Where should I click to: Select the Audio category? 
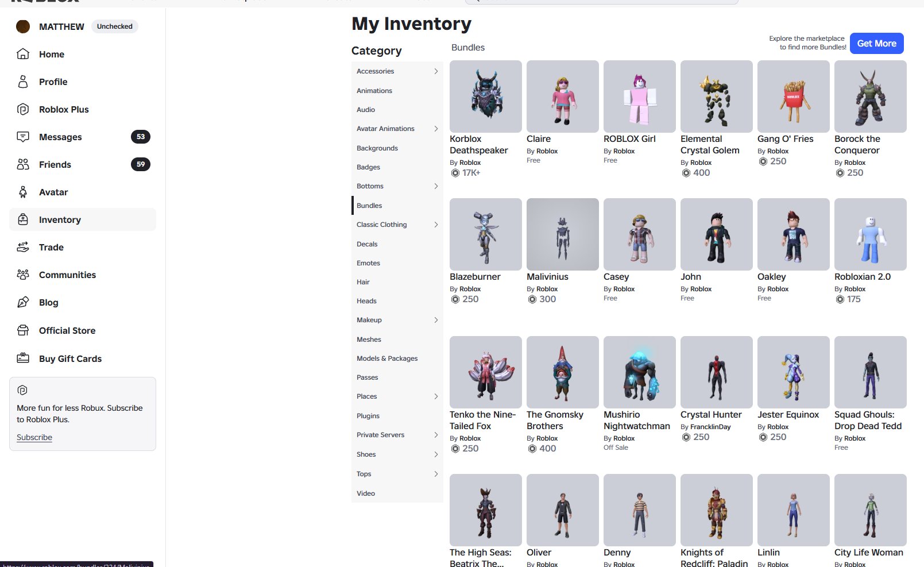(397, 110)
